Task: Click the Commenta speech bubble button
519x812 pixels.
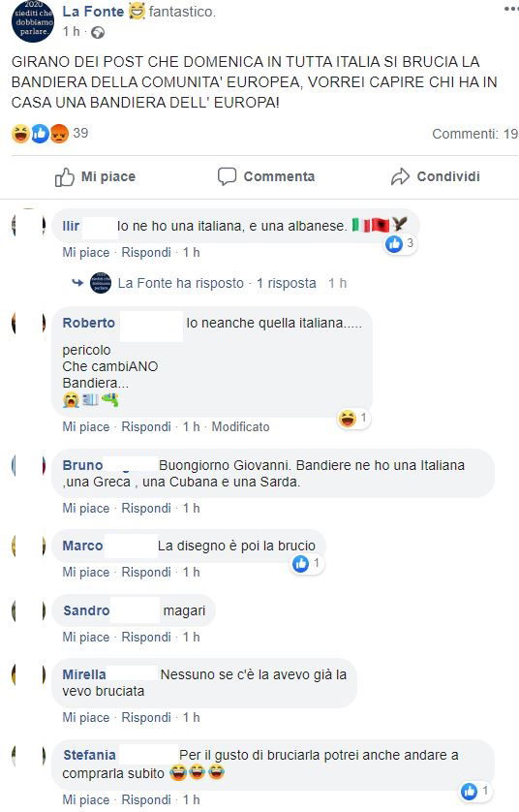Action: (x=266, y=176)
